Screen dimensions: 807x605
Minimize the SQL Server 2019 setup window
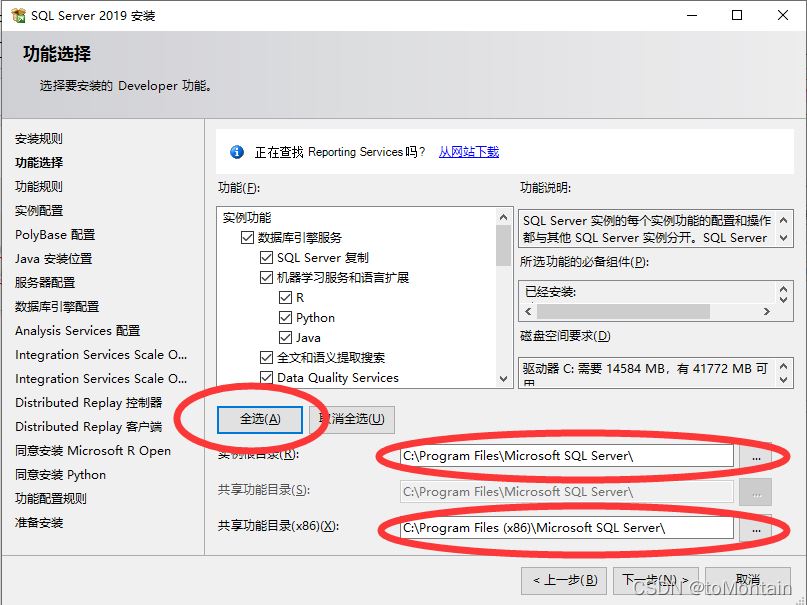(x=692, y=15)
